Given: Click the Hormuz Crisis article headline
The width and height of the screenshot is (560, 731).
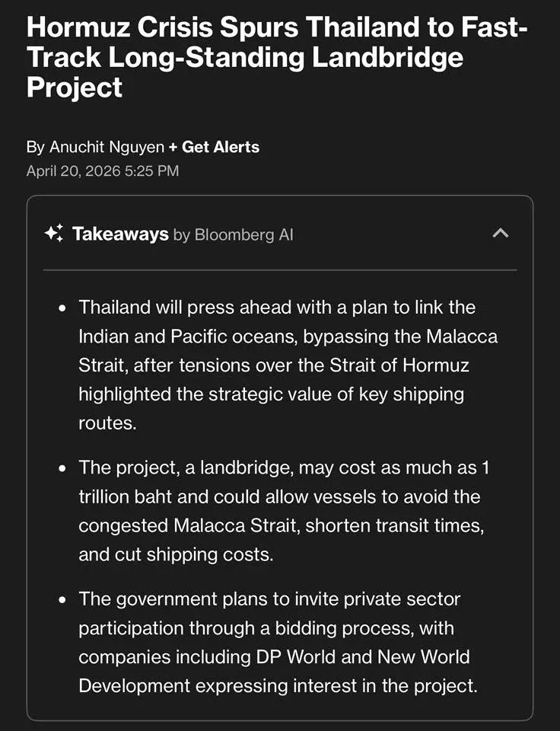Looking at the screenshot, I should point(274,59).
